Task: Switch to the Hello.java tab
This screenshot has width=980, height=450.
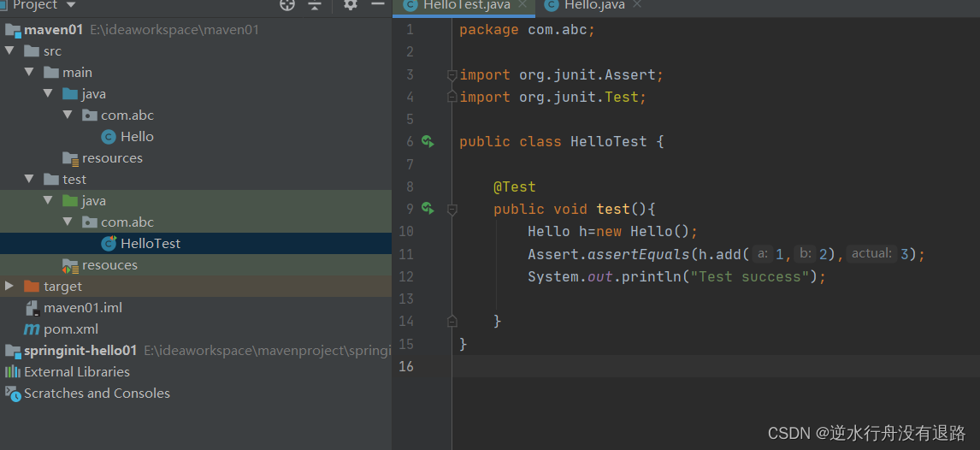Action: (594, 5)
